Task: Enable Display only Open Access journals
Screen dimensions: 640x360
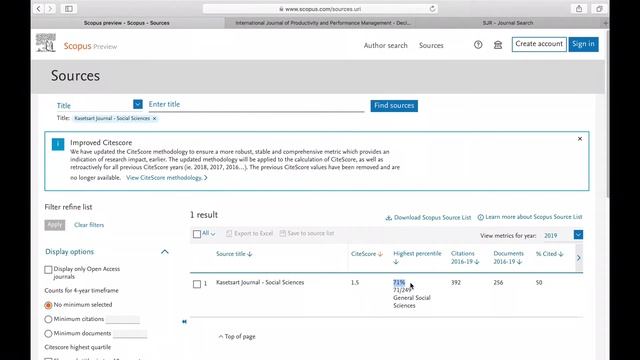Action: point(48,270)
